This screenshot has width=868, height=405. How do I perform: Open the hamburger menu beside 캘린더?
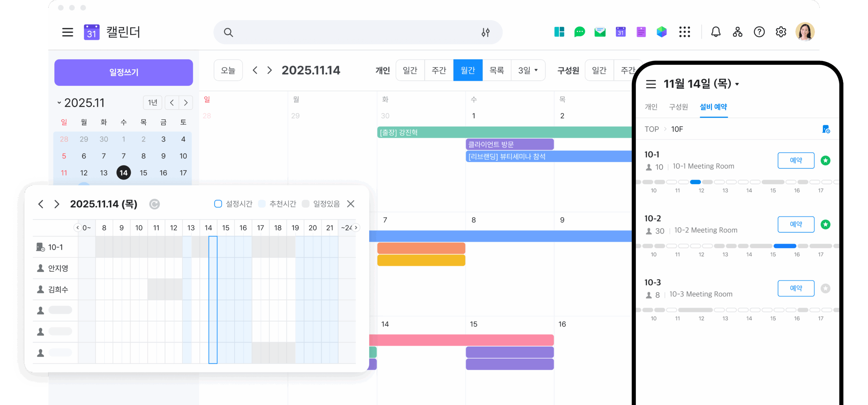67,32
